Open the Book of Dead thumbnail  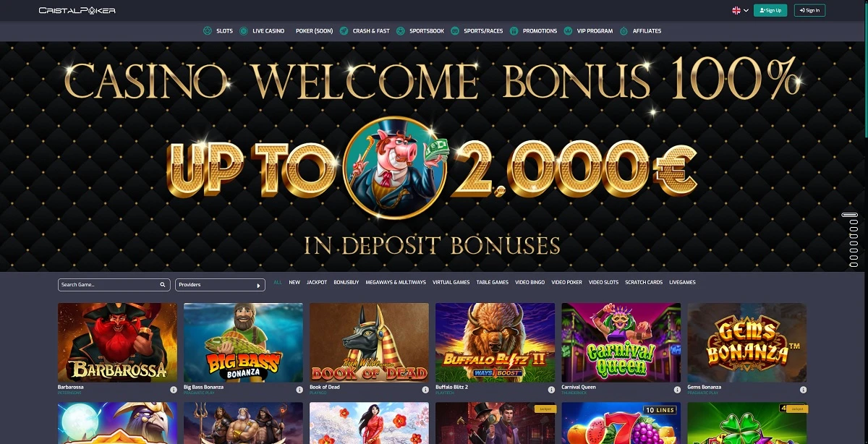tap(369, 343)
